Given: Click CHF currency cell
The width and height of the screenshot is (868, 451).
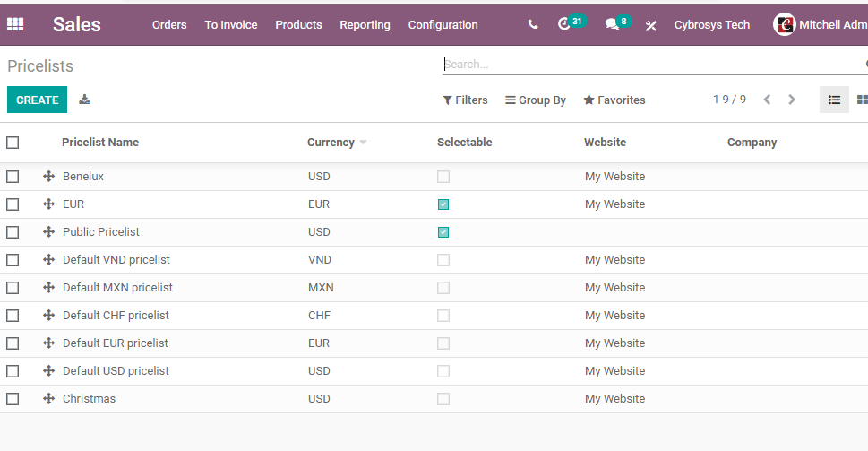Looking at the screenshot, I should click(x=319, y=316).
